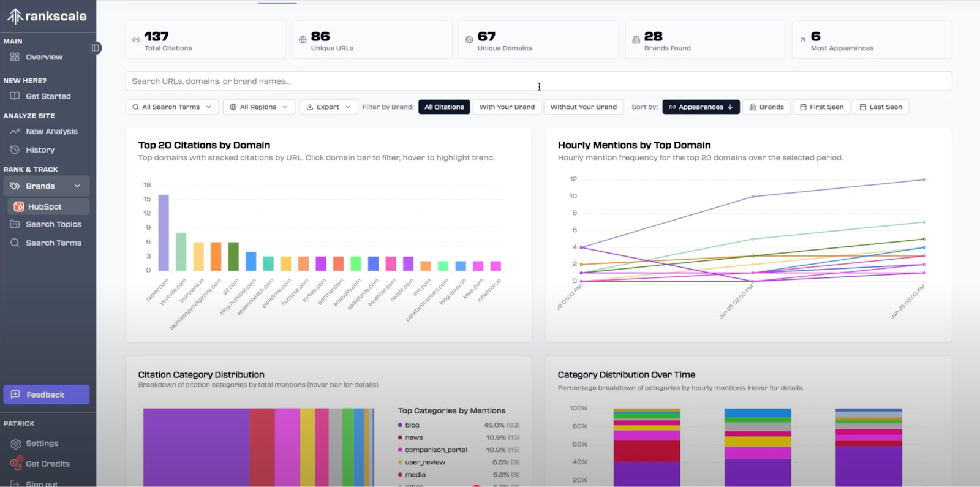Sort by Appearances
Image resolution: width=980 pixels, height=487 pixels.
[x=701, y=107]
